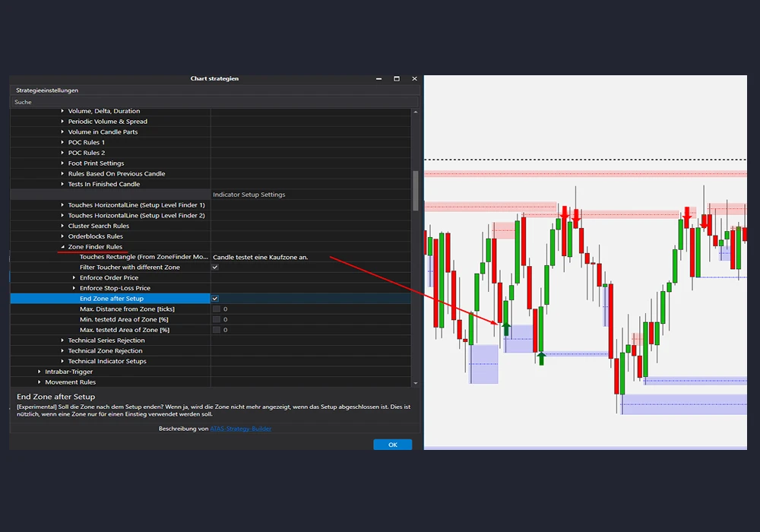Expand Touches HorizontalLine Setup Level Finder 1
760x532 pixels.
click(62, 205)
